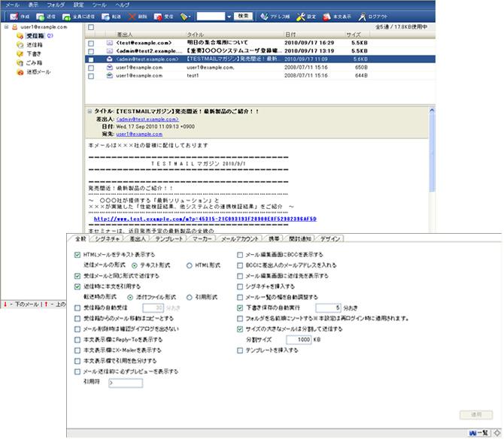Click the 検索 search button

tap(242, 16)
